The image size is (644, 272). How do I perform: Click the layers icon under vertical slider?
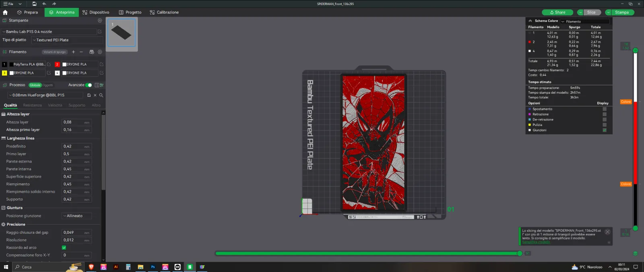click(635, 253)
